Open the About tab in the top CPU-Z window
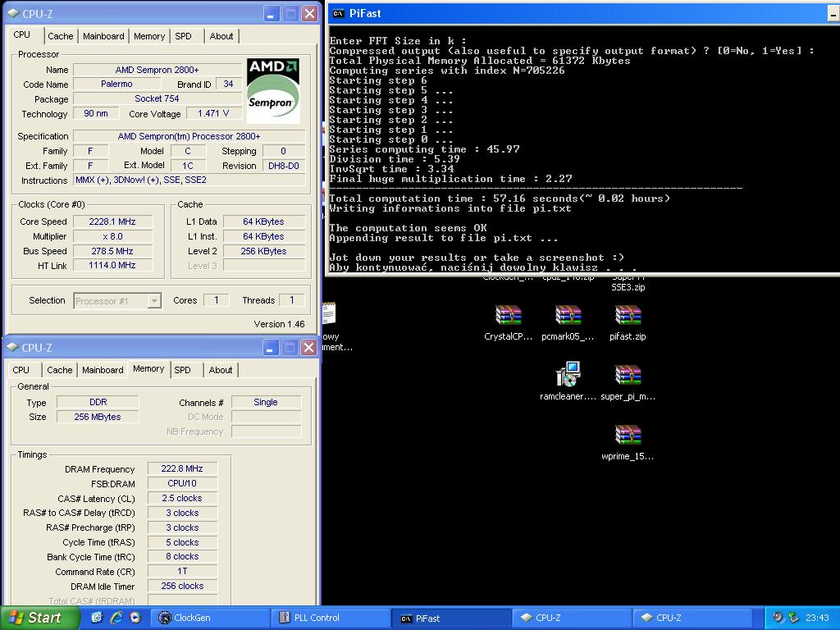Viewport: 840px width, 630px height. coord(221,36)
